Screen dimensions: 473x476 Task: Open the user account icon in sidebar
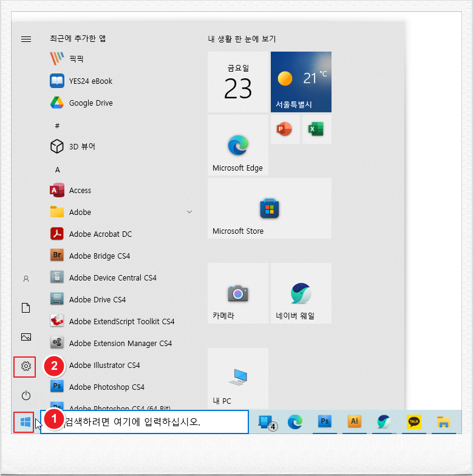tap(26, 279)
